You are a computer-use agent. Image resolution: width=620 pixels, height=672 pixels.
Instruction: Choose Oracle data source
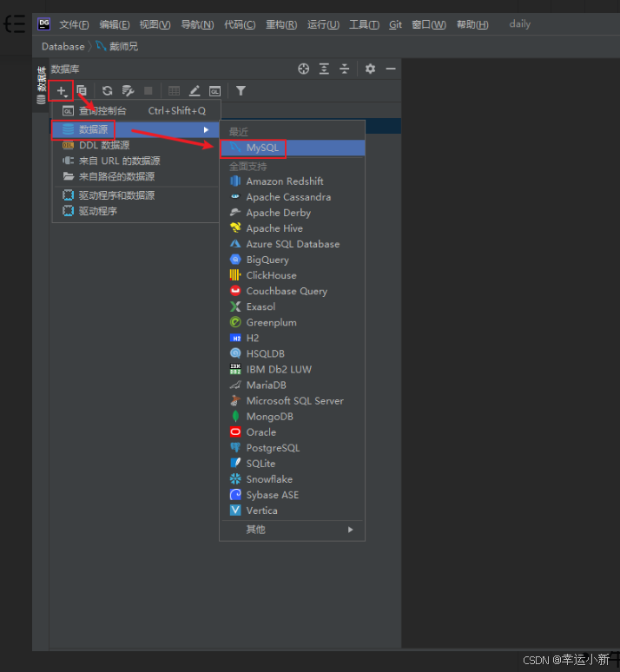[293, 432]
